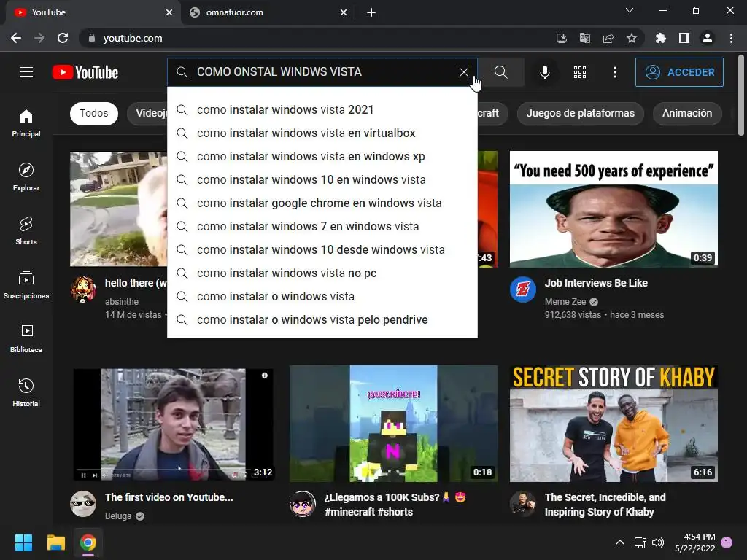Viewport: 747px width, 560px height.
Task: Click the translate page icon
Action: point(584,38)
